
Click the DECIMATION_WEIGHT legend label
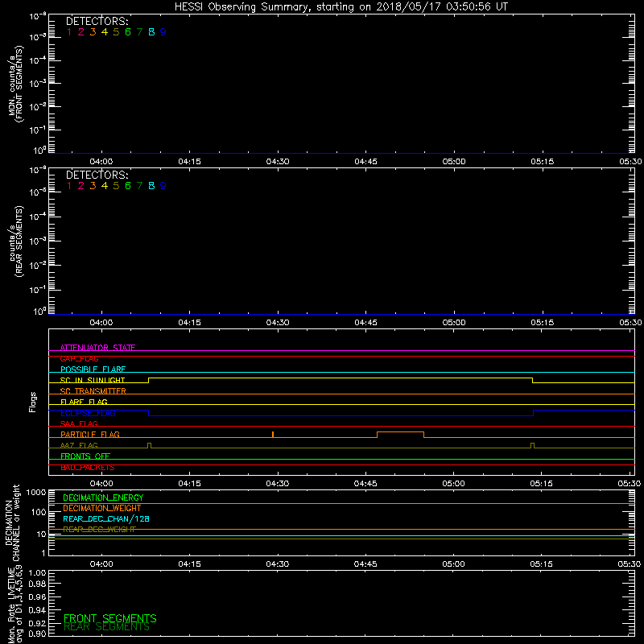(x=102, y=509)
